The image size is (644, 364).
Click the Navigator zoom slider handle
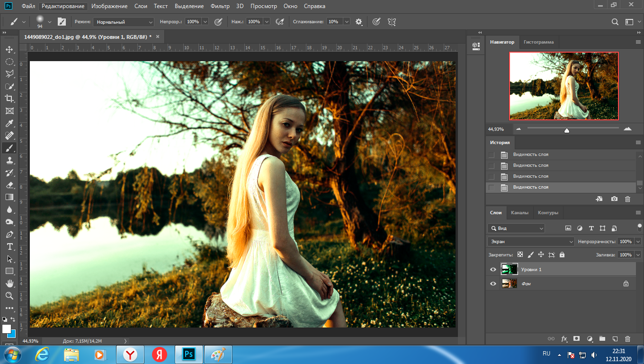point(566,130)
